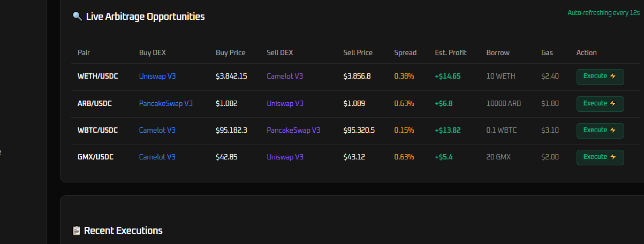Click Uniswap V3 sell DEX in GMX/USDC row

click(x=285, y=157)
